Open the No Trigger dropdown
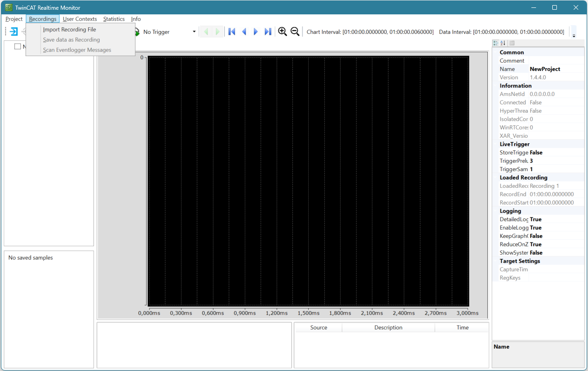Image resolution: width=588 pixels, height=371 pixels. [194, 32]
